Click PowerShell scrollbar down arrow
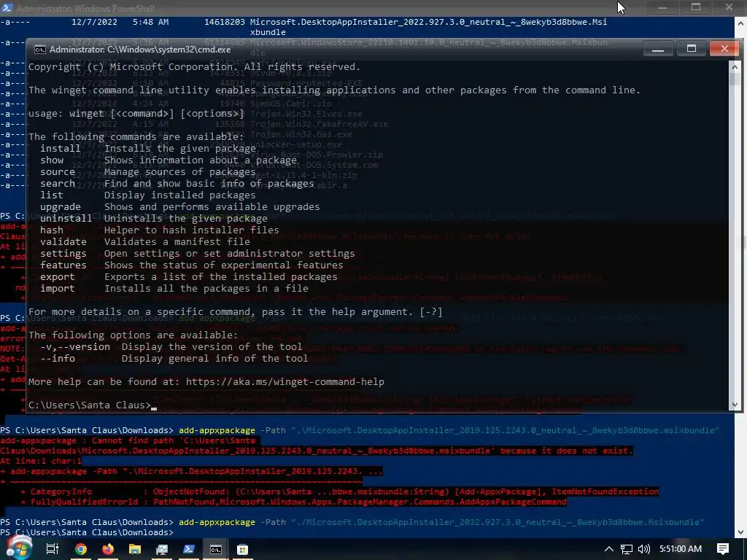The width and height of the screenshot is (747, 560). [x=742, y=532]
